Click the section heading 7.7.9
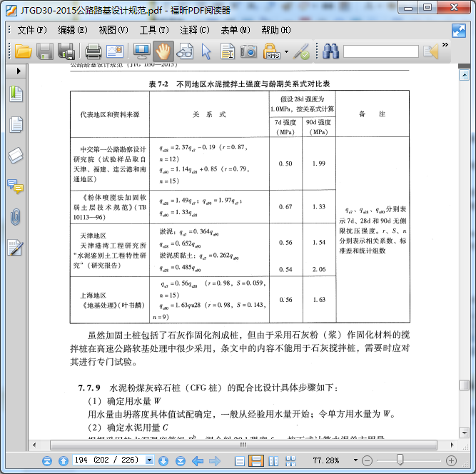The image size is (476, 474). pos(89,388)
